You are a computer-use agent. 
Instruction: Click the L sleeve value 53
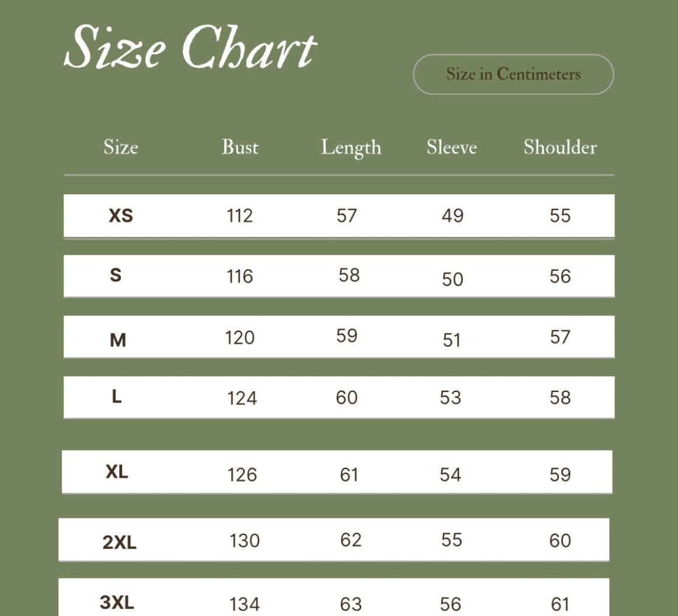coord(450,397)
